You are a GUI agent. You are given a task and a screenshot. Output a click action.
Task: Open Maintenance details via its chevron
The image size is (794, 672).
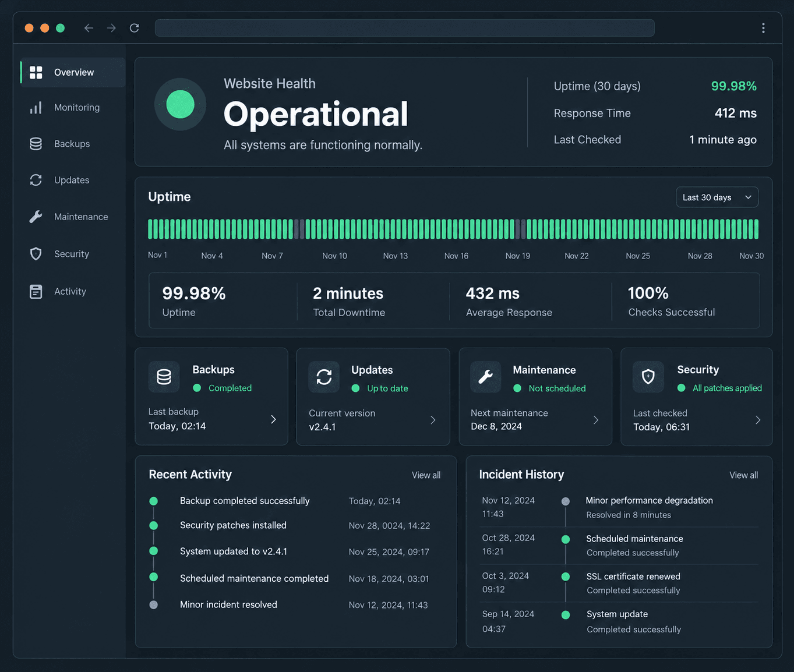click(596, 420)
